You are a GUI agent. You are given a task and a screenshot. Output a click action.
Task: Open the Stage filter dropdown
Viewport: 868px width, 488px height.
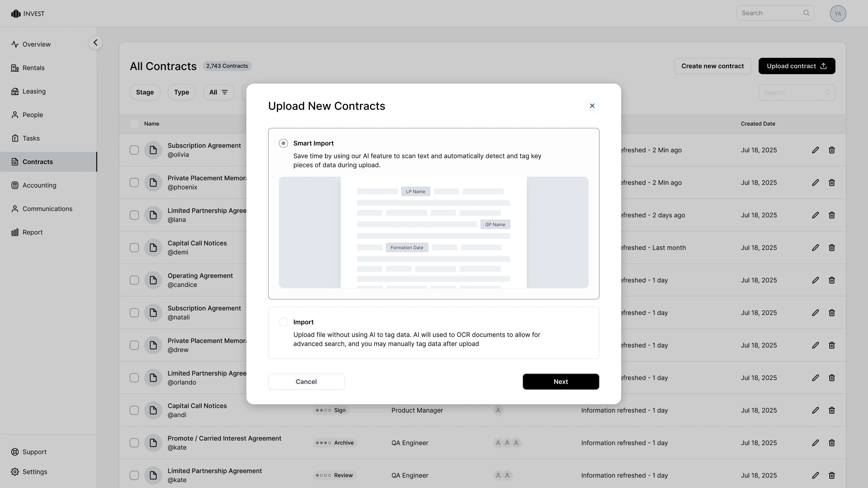(145, 92)
